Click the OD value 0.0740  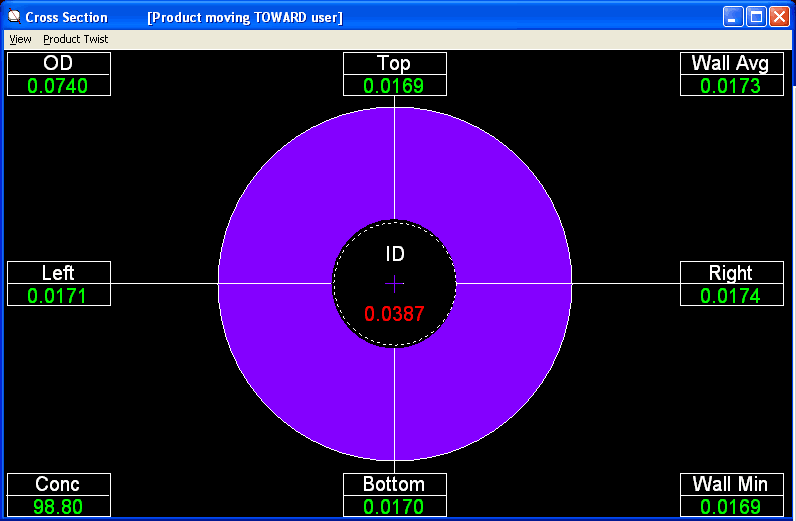pyautogui.click(x=58, y=86)
